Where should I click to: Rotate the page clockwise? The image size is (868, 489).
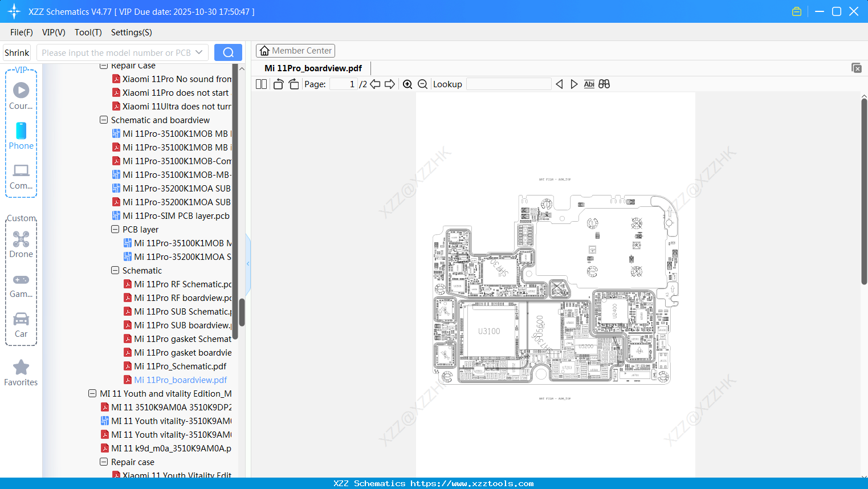[x=294, y=84]
